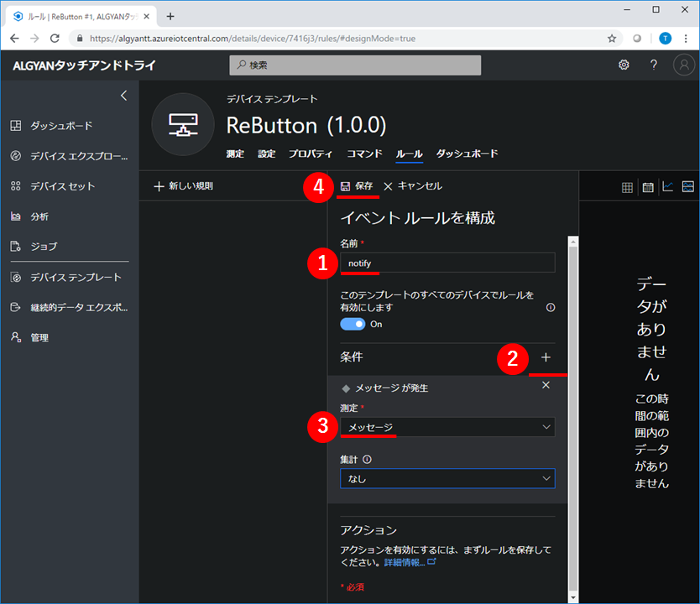Click the browser forward arrow

(x=34, y=39)
